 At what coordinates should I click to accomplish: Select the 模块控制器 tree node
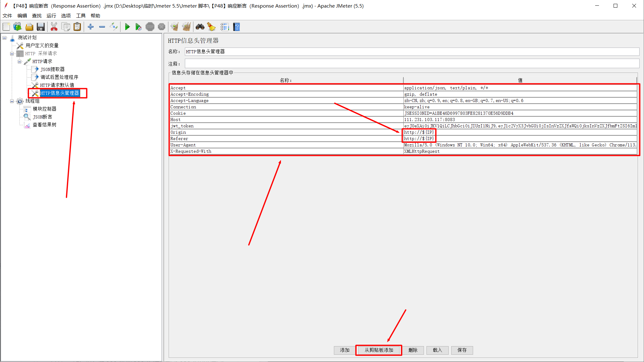coord(44,109)
